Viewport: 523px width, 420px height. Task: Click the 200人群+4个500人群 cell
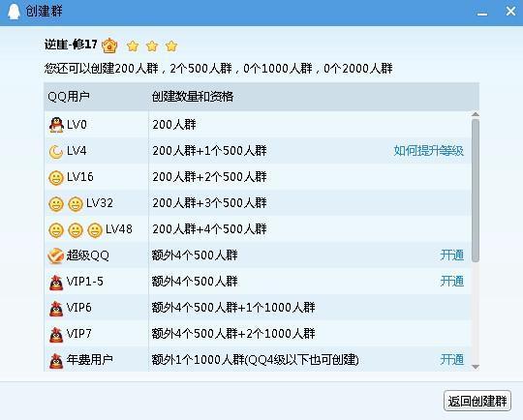[209, 229]
